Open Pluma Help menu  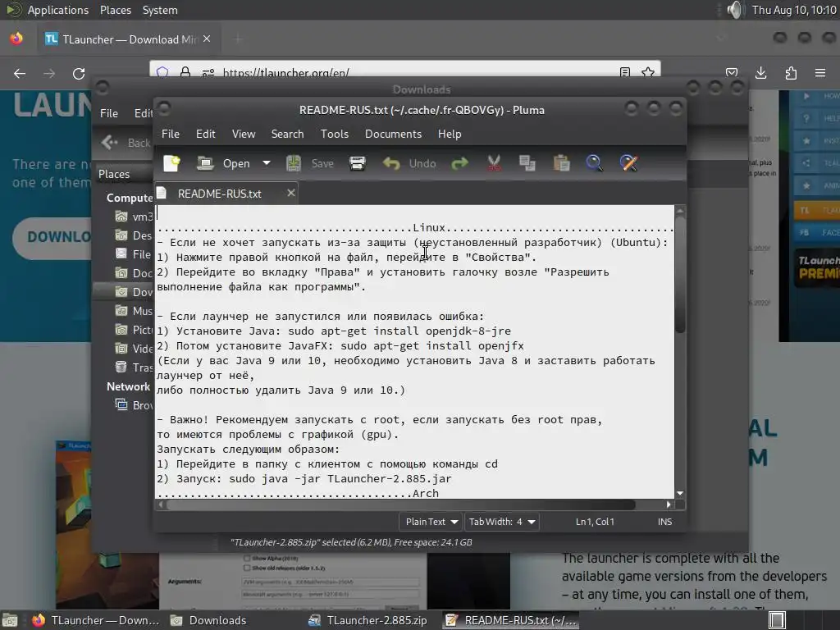tap(450, 134)
